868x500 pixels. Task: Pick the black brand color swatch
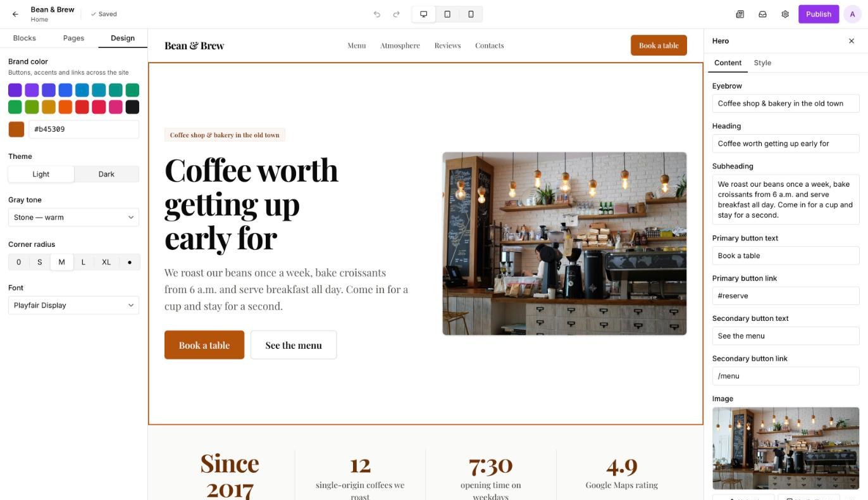pyautogui.click(x=132, y=107)
